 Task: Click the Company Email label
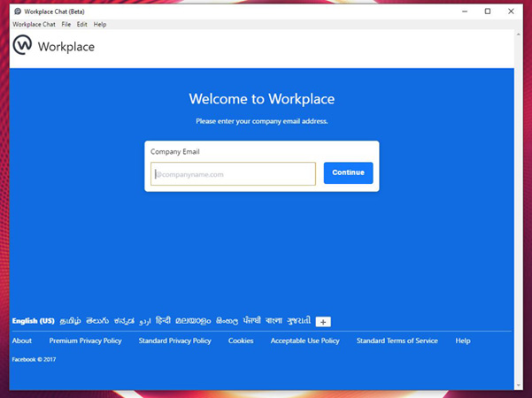175,151
